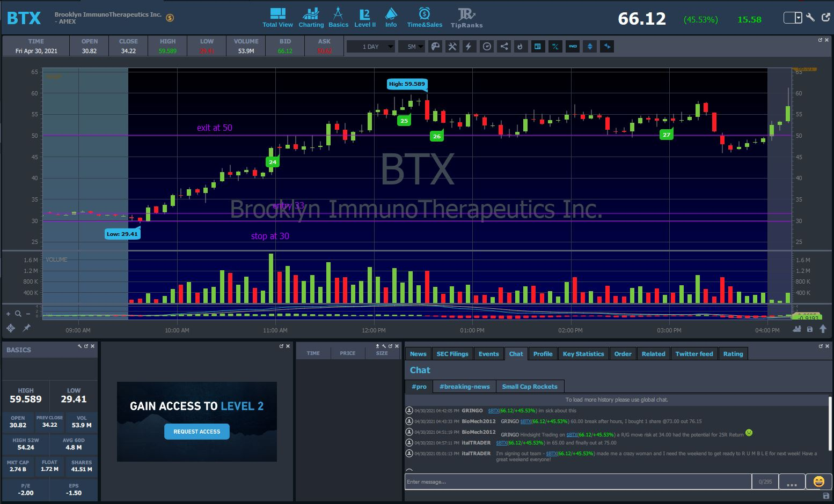Click the share icon in chart toolbar
The image size is (834, 504).
(504, 47)
